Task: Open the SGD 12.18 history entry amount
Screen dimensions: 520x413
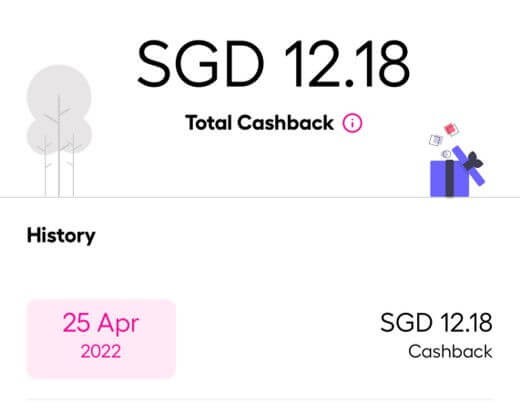Action: [x=436, y=323]
